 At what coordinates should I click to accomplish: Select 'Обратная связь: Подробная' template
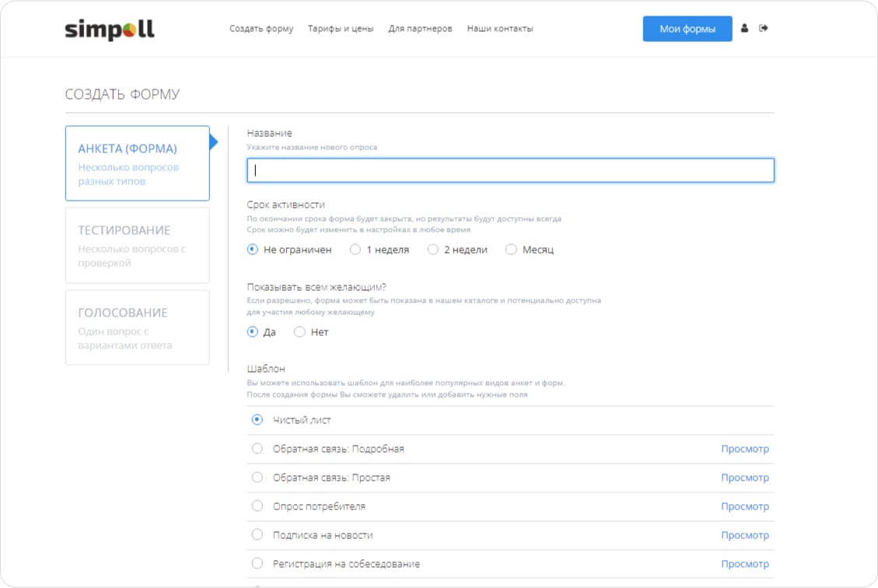pos(257,449)
